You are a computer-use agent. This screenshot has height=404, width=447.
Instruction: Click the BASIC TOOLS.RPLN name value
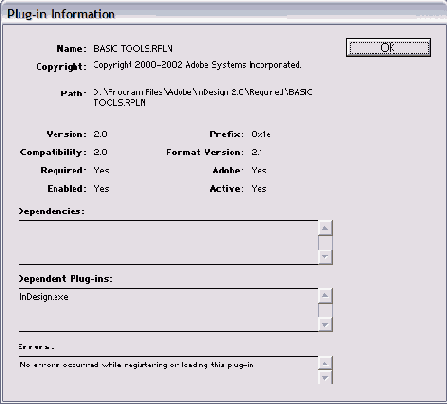(133, 49)
